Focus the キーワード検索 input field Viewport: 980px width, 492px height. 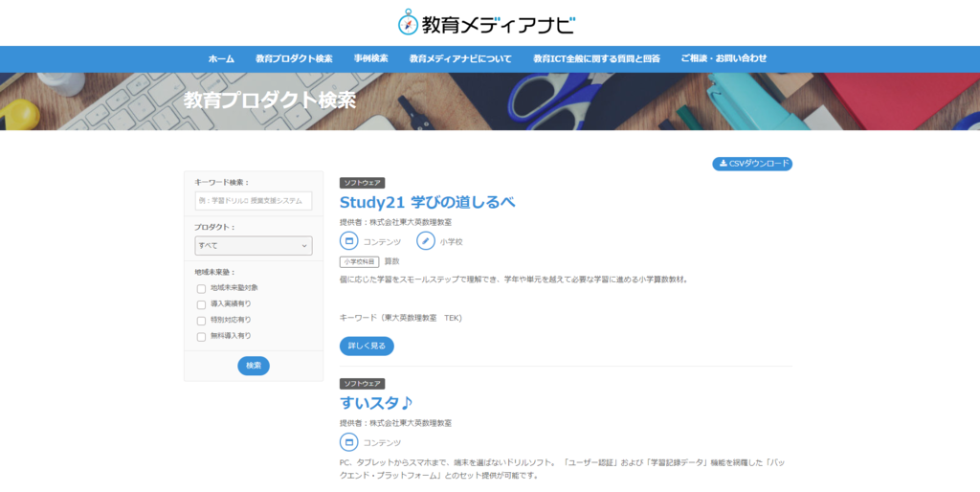click(253, 201)
